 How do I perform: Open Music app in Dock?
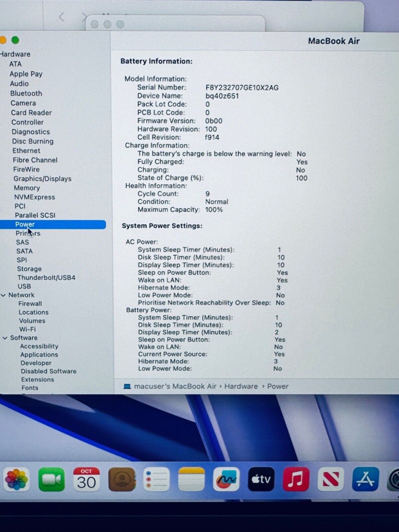click(296, 479)
